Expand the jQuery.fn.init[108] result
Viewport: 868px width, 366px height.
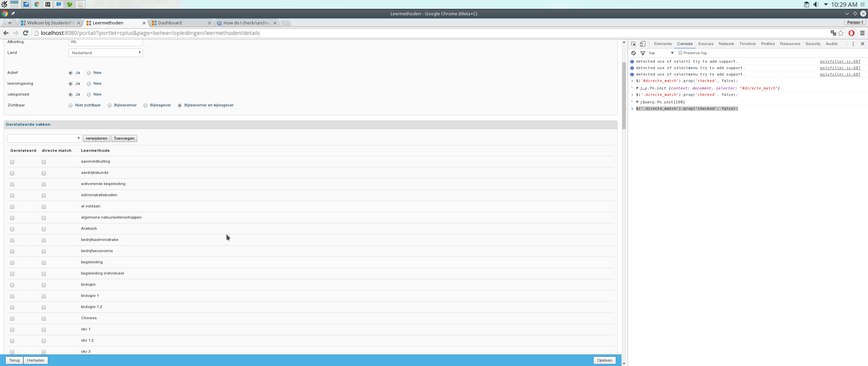pyautogui.click(x=637, y=102)
